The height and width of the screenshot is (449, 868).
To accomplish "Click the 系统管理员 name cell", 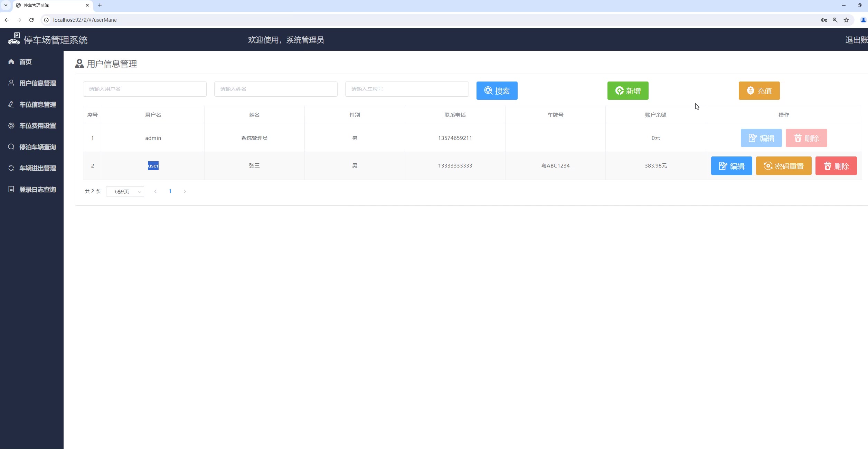I will click(x=254, y=138).
